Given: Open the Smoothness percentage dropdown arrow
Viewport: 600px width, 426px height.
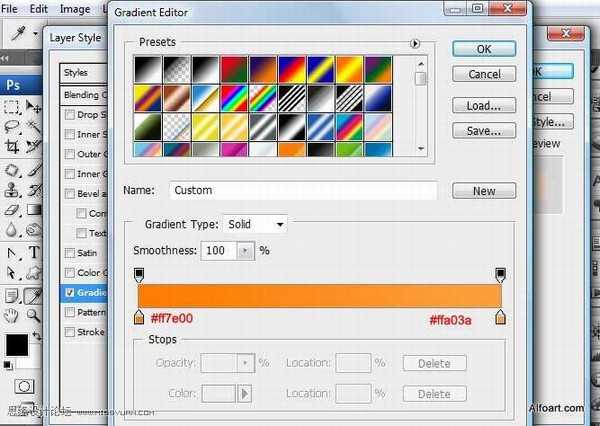Looking at the screenshot, I should coord(245,251).
